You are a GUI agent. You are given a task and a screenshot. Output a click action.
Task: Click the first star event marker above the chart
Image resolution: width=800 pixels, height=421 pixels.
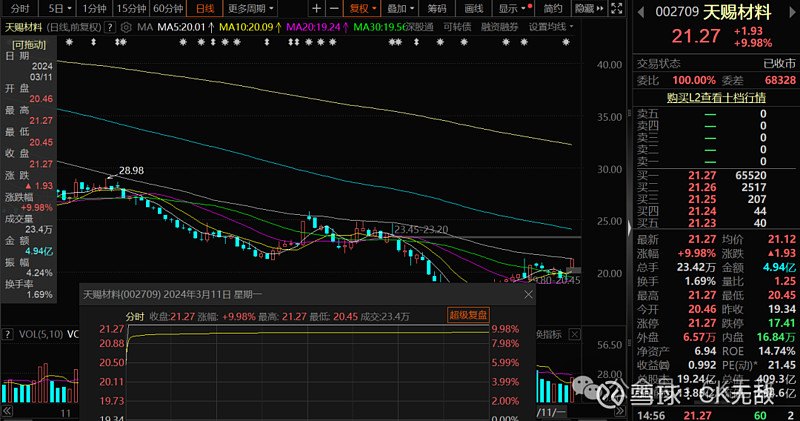[69, 42]
